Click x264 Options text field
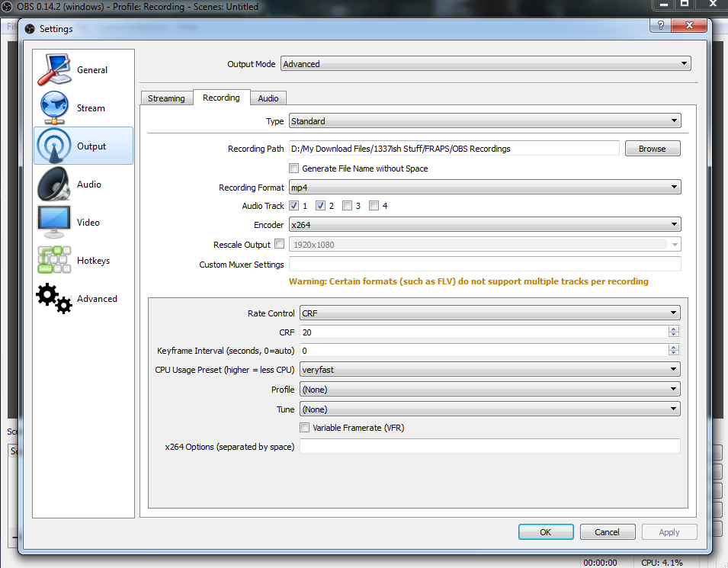728x568 pixels. (x=490, y=446)
